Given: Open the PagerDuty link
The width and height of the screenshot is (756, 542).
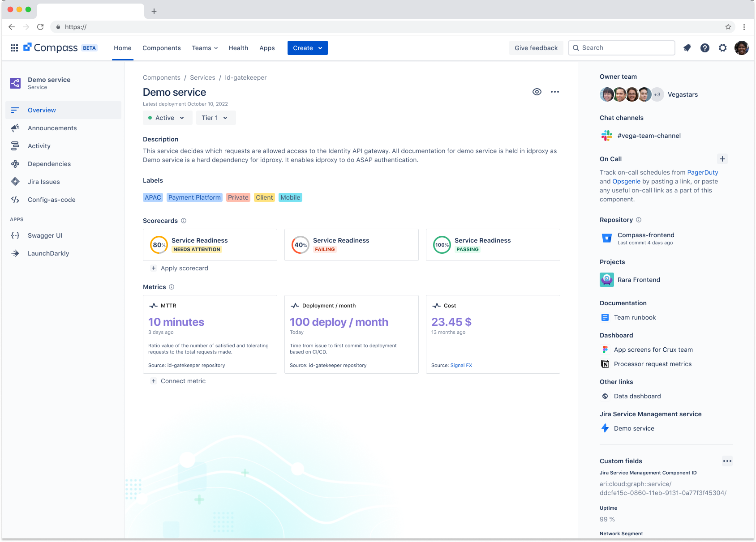Looking at the screenshot, I should [x=702, y=172].
